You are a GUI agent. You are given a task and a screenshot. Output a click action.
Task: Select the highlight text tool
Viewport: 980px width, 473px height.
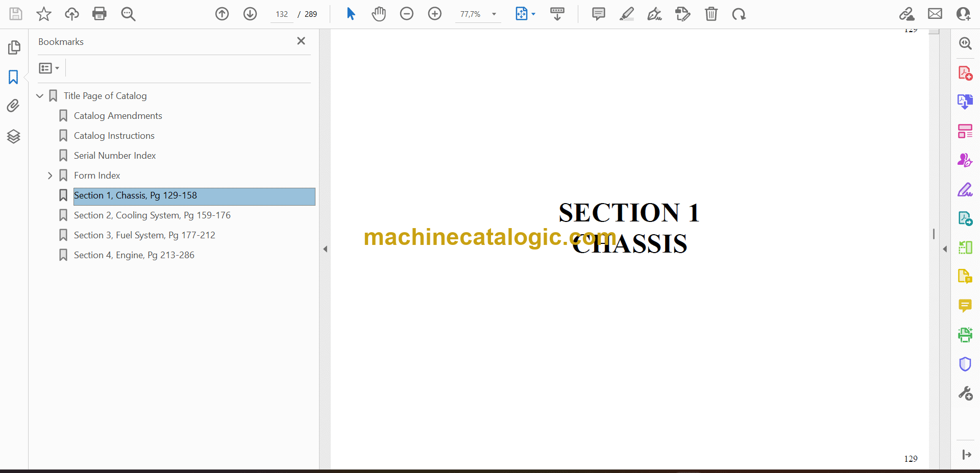pos(627,14)
